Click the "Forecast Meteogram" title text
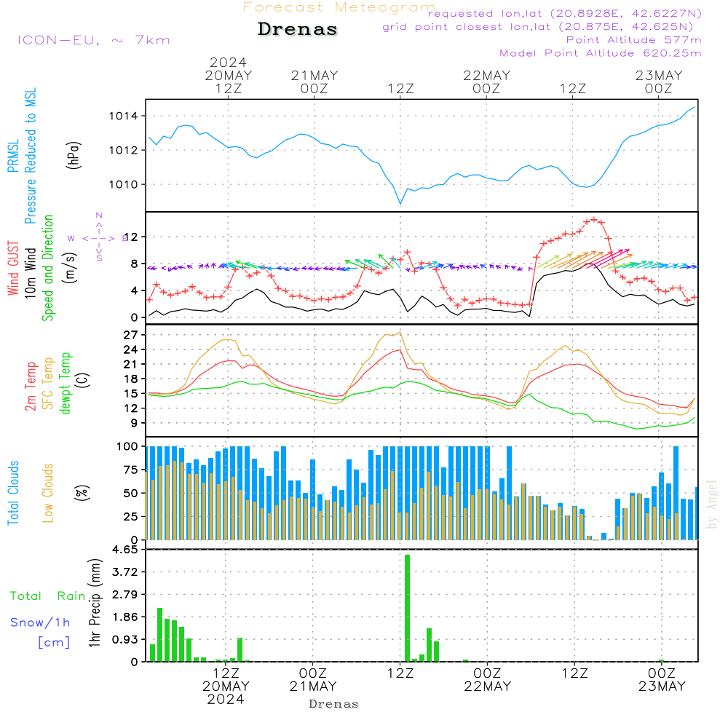 click(x=339, y=7)
